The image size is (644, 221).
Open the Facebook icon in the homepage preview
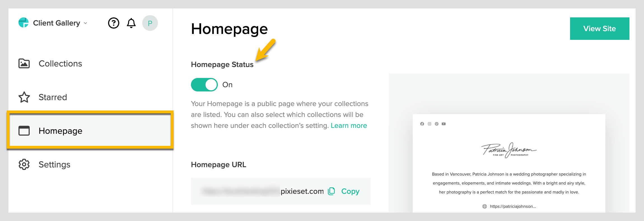click(423, 124)
